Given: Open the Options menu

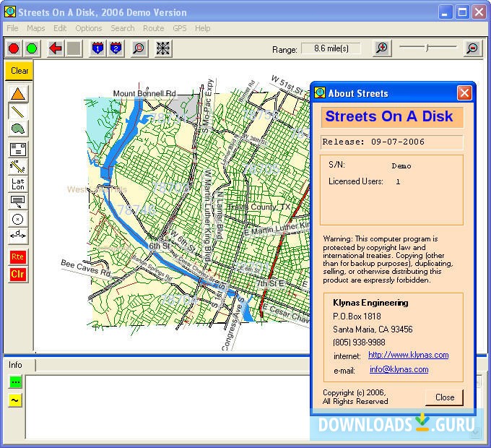Looking at the screenshot, I should [x=89, y=28].
